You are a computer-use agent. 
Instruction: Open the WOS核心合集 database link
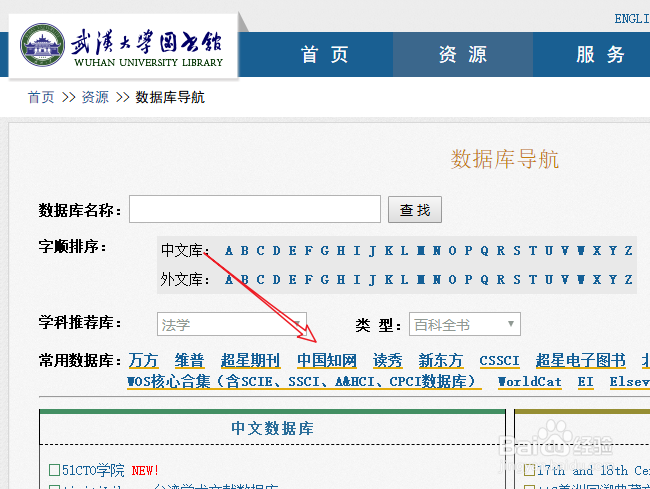[304, 381]
